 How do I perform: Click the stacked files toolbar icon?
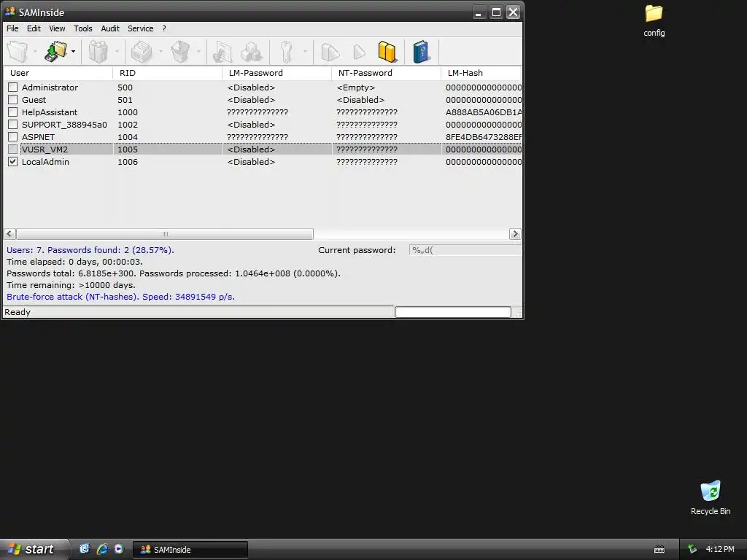pyautogui.click(x=141, y=52)
